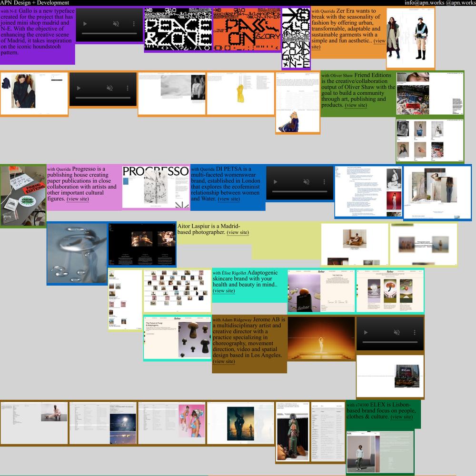Play the DI PETSA video
Viewport: 476px width, 476px height.
275,182
